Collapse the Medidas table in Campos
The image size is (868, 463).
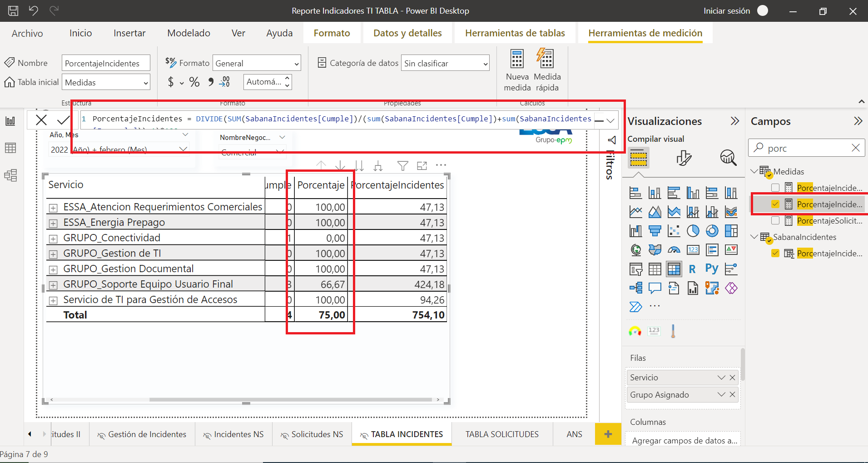click(754, 171)
